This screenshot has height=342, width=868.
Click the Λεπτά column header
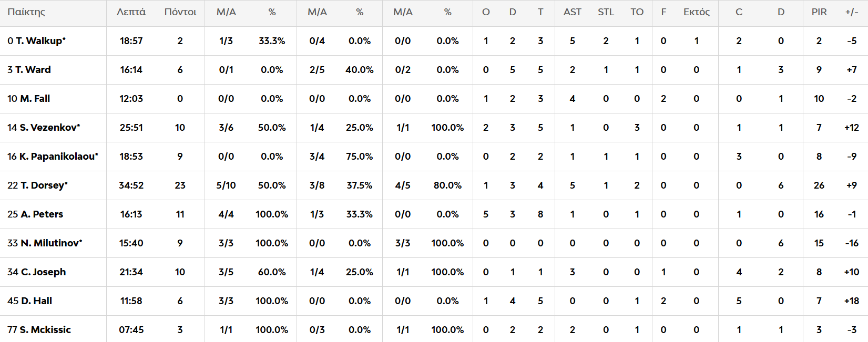pos(131,12)
